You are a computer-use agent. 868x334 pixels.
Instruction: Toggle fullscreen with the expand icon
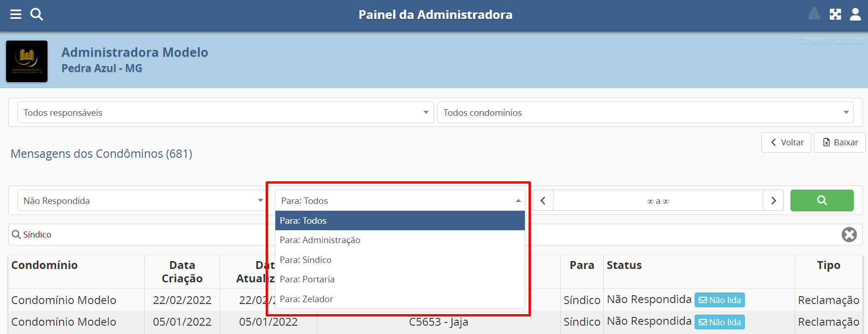point(835,15)
